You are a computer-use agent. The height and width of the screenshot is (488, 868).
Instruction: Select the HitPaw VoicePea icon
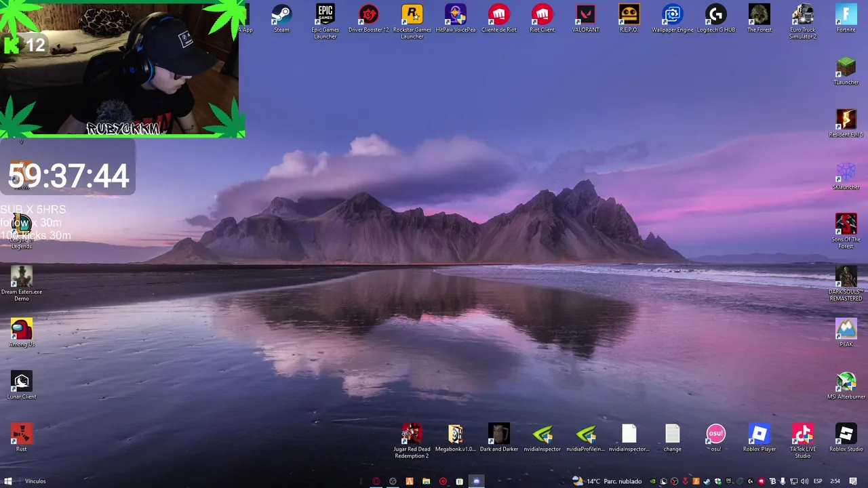click(456, 18)
